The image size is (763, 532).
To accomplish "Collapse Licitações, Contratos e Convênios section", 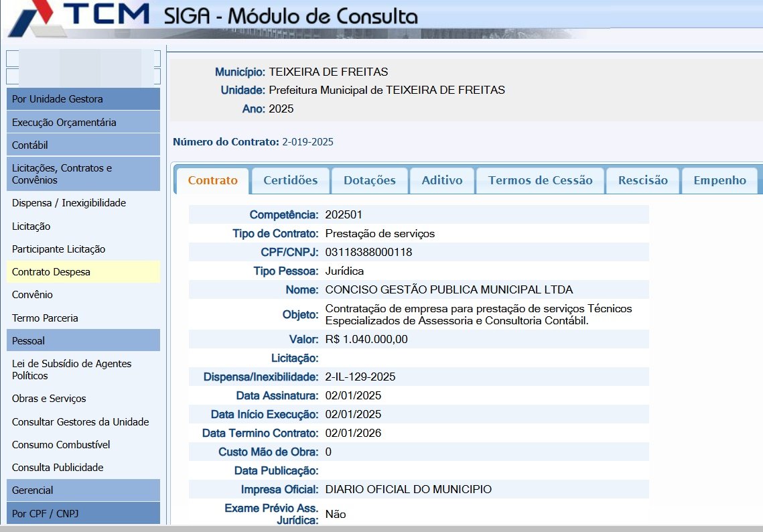I will pyautogui.click(x=83, y=174).
